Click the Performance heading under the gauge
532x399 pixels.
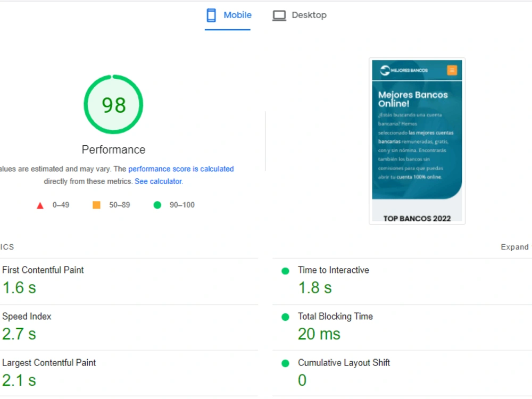114,149
